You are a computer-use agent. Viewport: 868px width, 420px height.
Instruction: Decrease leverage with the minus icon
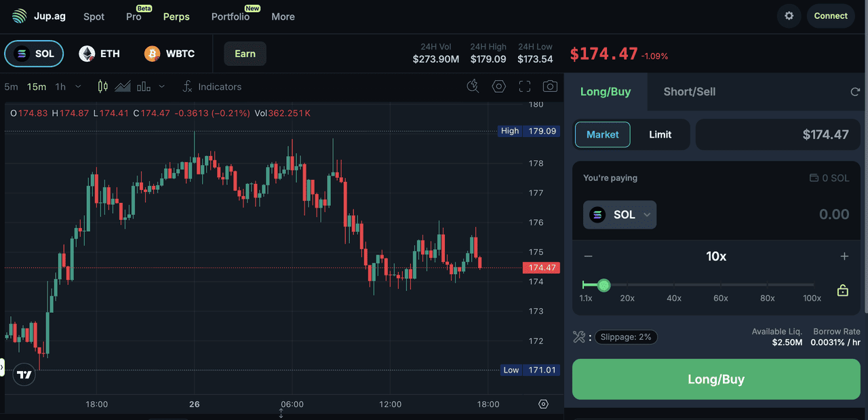(588, 256)
